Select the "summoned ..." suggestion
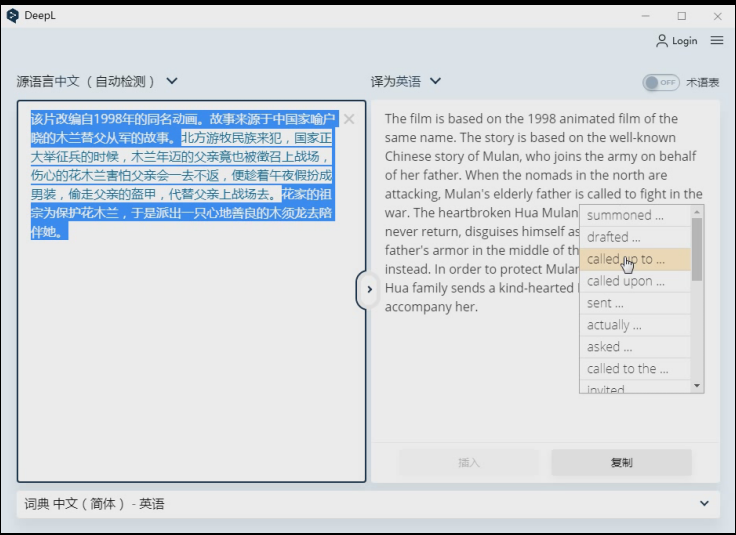The image size is (736, 535). click(635, 215)
